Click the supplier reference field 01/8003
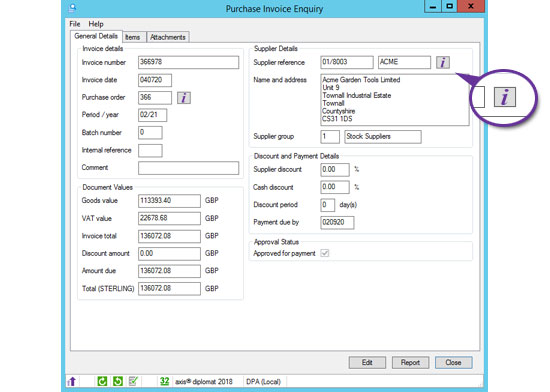 [347, 62]
